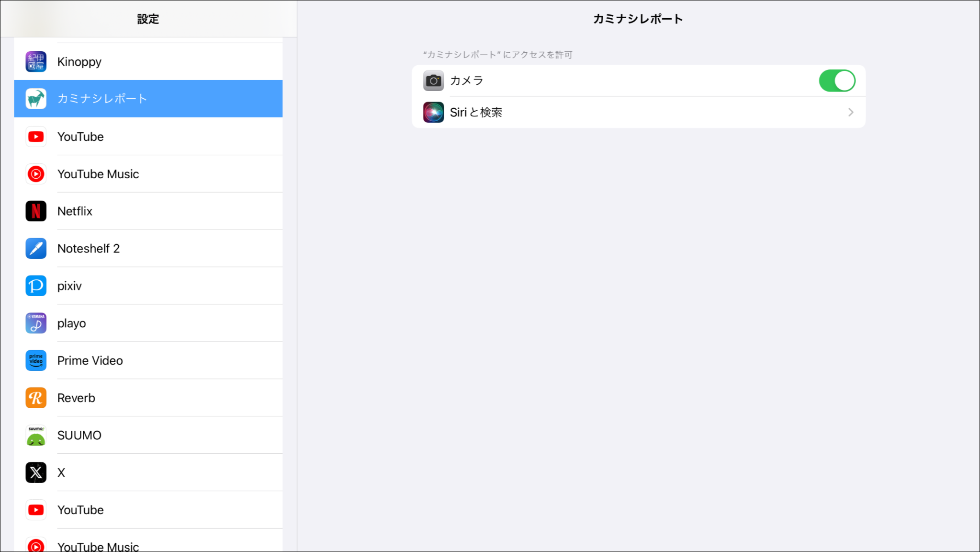Tap the camera icon in permissions
This screenshot has height=552, width=980.
[x=433, y=80]
